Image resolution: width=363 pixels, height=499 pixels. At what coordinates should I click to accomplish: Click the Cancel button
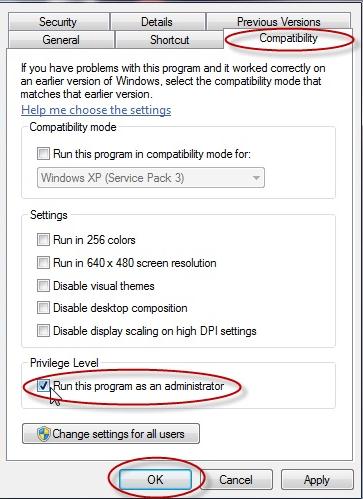[x=236, y=480]
